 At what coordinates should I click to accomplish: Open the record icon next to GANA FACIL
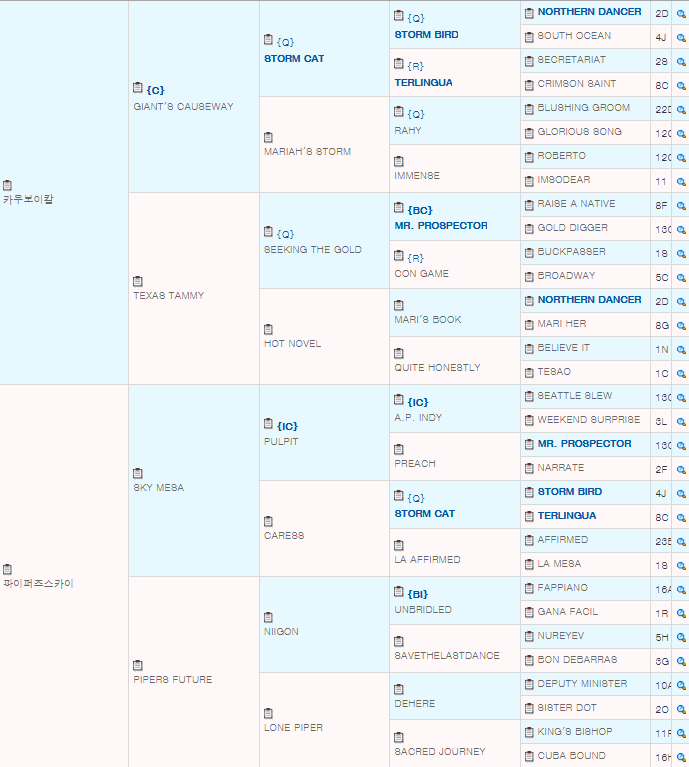click(529, 612)
